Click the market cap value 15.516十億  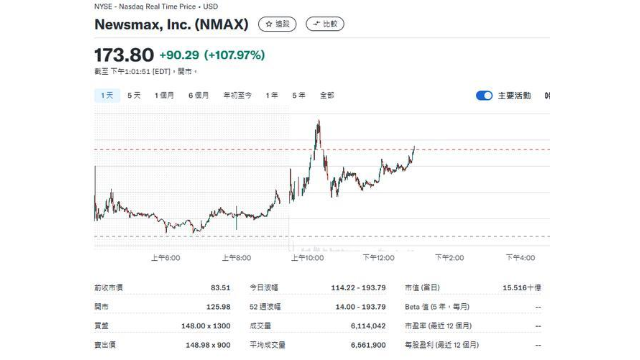click(522, 288)
